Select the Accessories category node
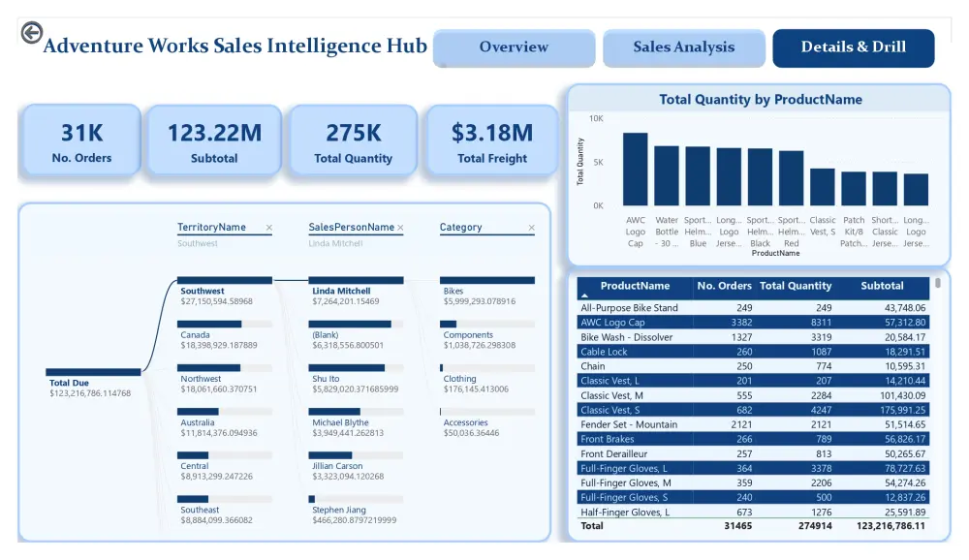Image resolution: width=969 pixels, height=560 pixels. [487, 422]
